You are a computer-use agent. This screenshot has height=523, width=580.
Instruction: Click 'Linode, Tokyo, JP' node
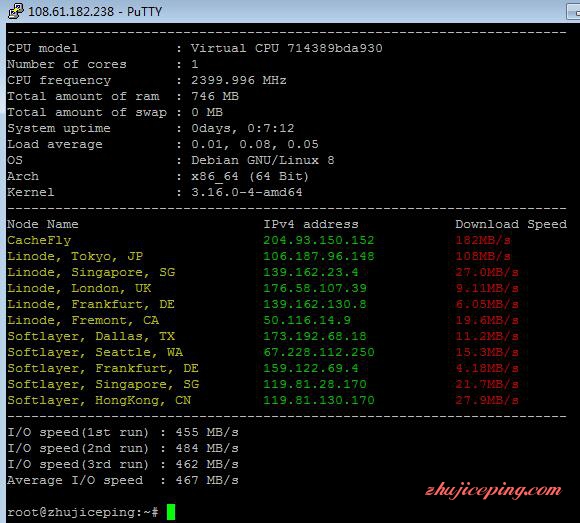click(75, 256)
